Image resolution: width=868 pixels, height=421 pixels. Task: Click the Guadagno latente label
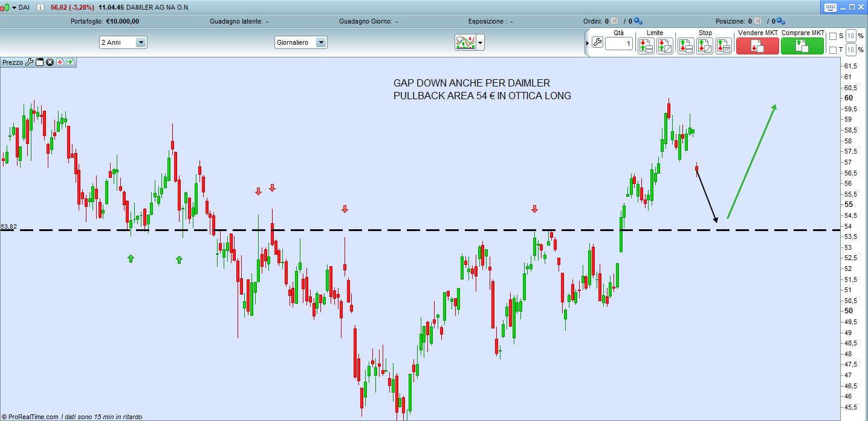pos(236,21)
